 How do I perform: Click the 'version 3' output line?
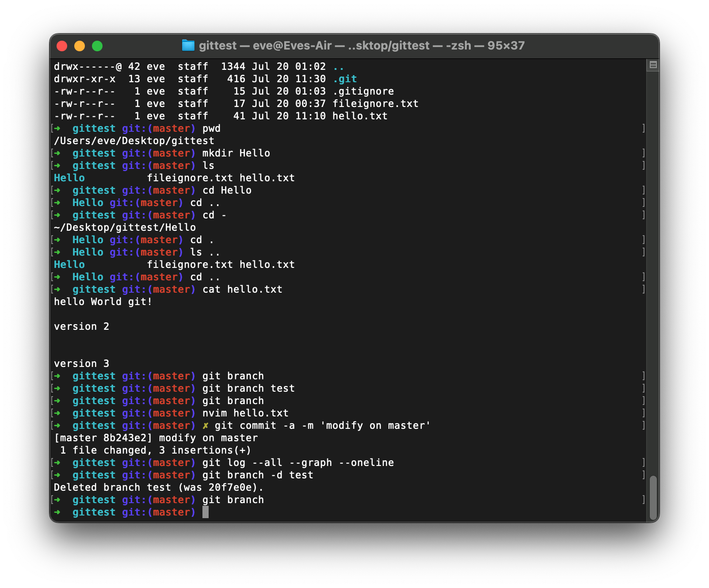coord(81,363)
